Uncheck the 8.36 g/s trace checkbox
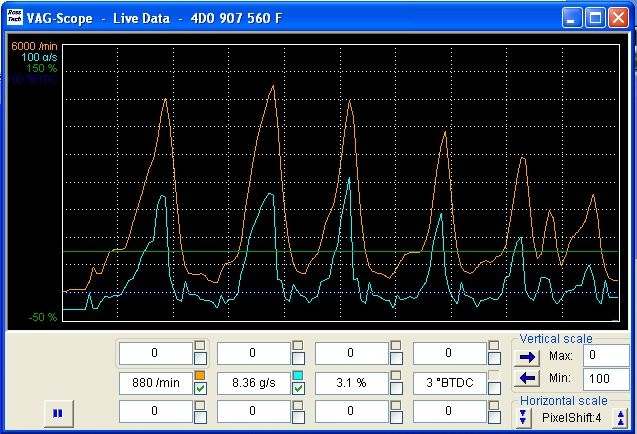The image size is (637, 434). [x=298, y=388]
